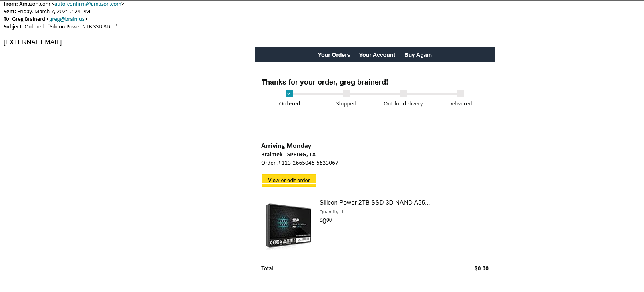This screenshot has width=644, height=292.
Task: Click the checked Ordered step marker
Action: (290, 94)
